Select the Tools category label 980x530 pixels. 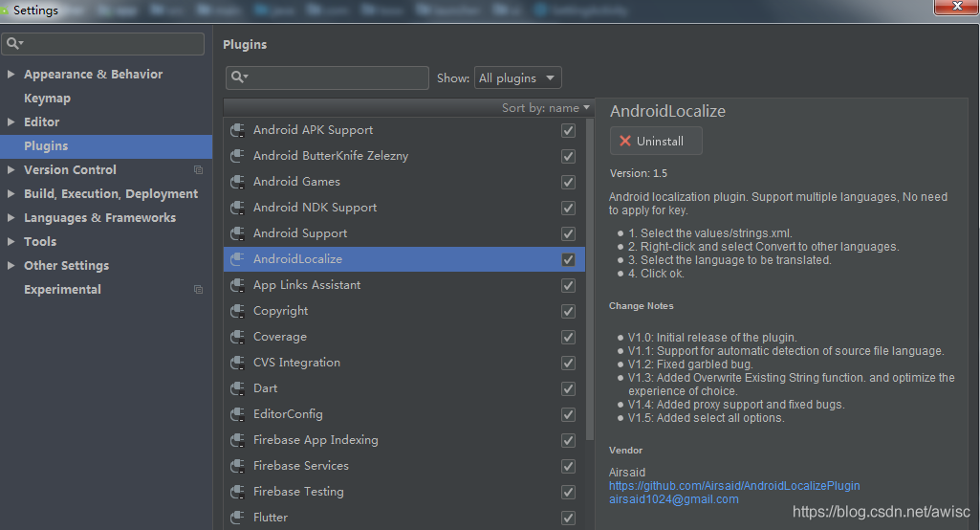(40, 241)
